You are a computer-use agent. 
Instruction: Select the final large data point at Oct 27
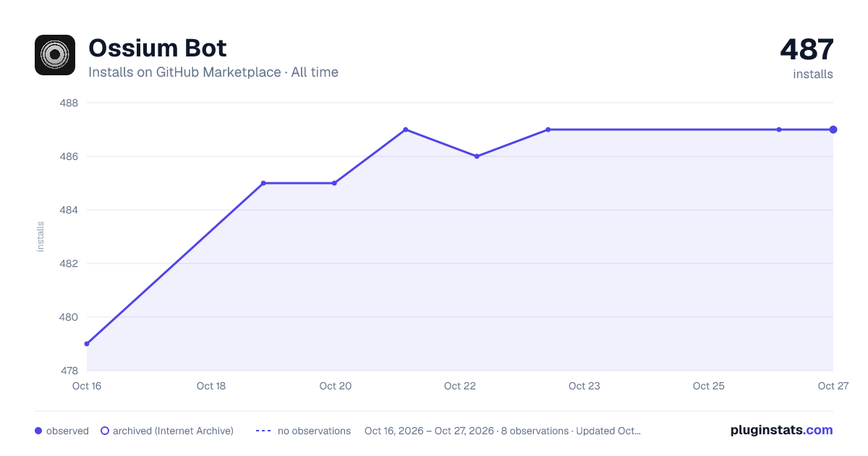(833, 130)
